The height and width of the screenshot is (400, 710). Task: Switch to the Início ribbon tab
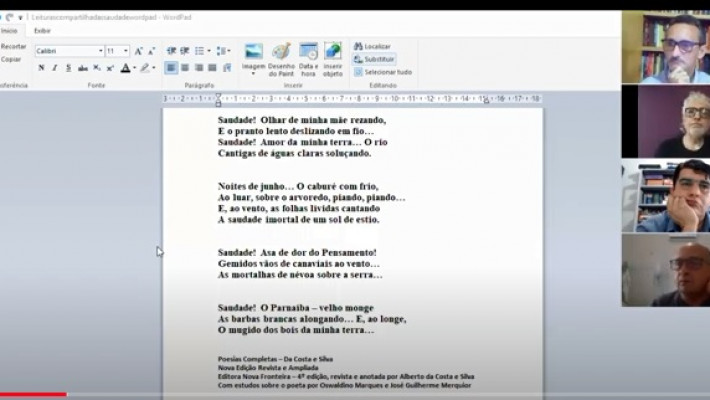(9, 31)
